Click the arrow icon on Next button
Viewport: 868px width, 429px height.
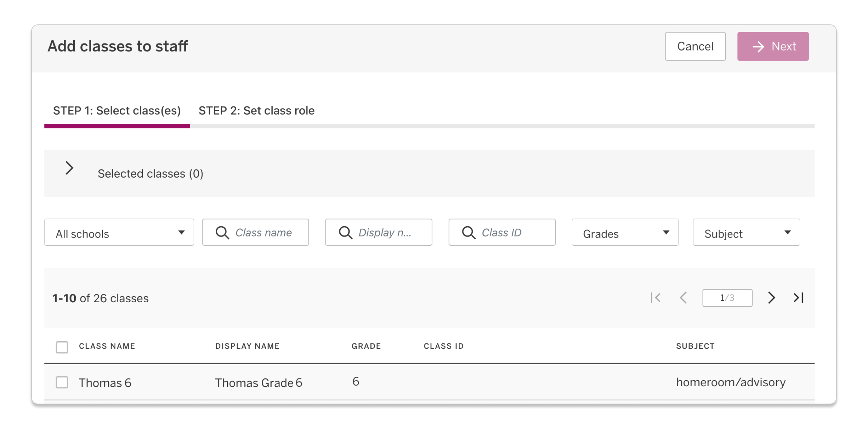click(x=758, y=47)
